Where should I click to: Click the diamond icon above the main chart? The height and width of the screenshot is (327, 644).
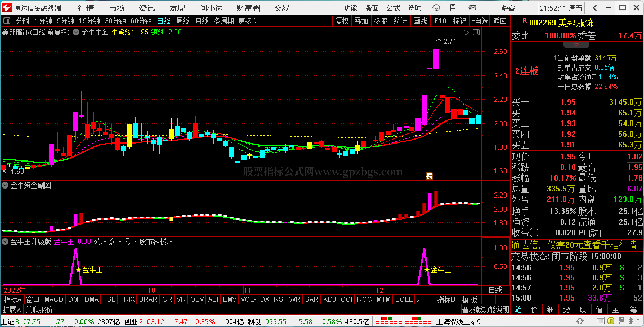coord(466,33)
